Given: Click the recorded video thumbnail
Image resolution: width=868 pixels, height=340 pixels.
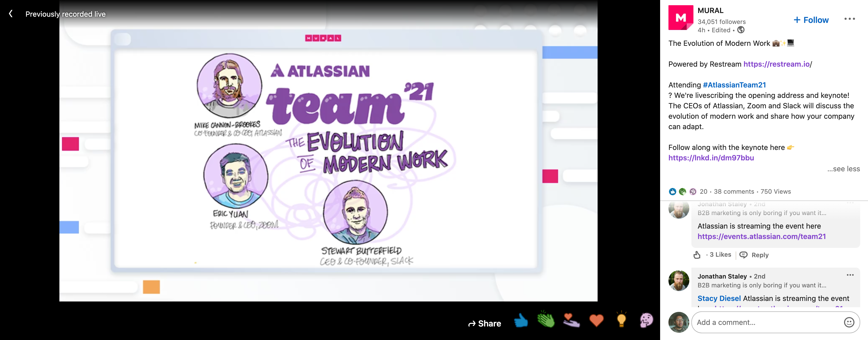Looking at the screenshot, I should (x=328, y=151).
